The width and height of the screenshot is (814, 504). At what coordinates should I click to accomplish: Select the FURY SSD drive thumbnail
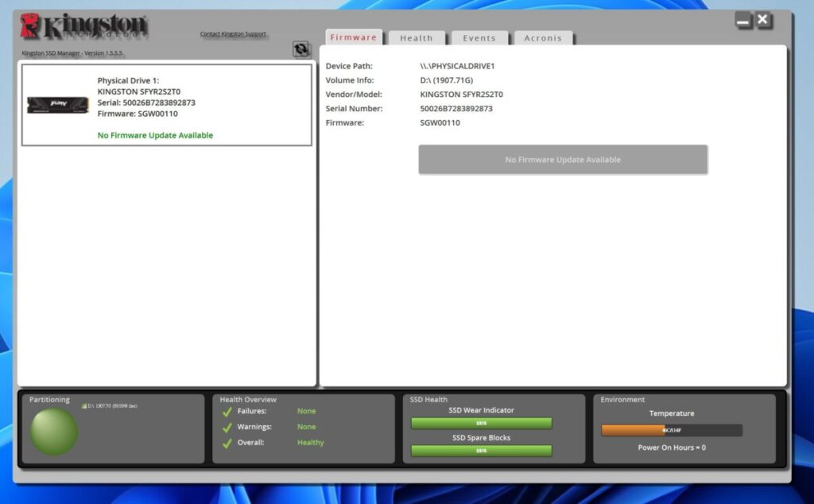click(x=57, y=105)
